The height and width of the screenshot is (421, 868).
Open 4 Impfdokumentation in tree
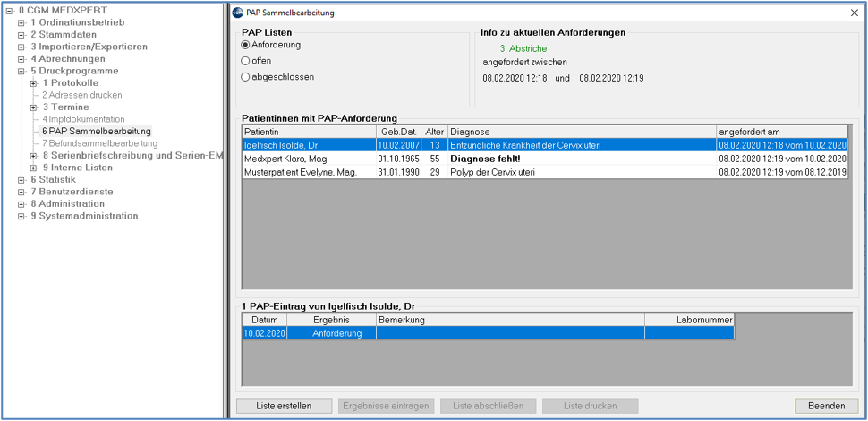[x=83, y=119]
